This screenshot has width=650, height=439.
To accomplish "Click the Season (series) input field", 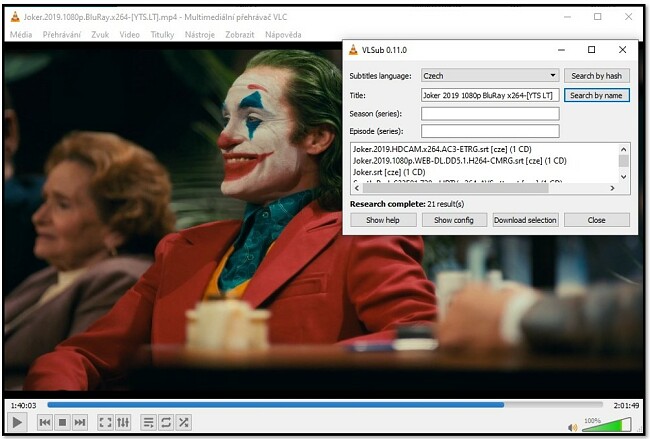I will point(490,114).
